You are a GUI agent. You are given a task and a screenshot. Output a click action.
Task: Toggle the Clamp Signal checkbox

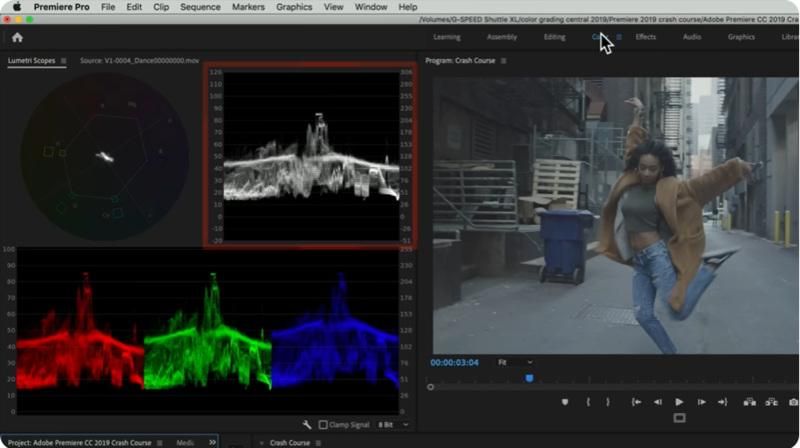(x=323, y=425)
